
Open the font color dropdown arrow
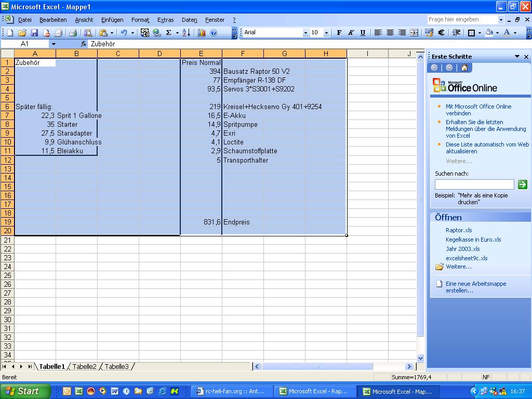click(515, 33)
